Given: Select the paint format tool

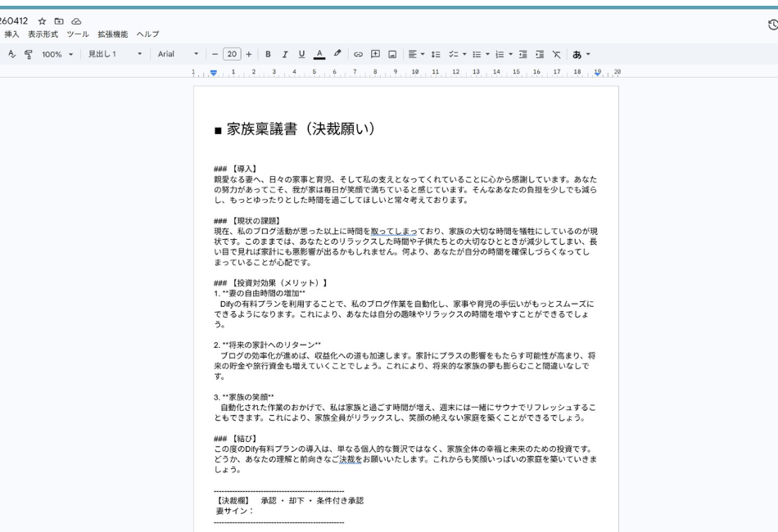Looking at the screenshot, I should pyautogui.click(x=29, y=55).
